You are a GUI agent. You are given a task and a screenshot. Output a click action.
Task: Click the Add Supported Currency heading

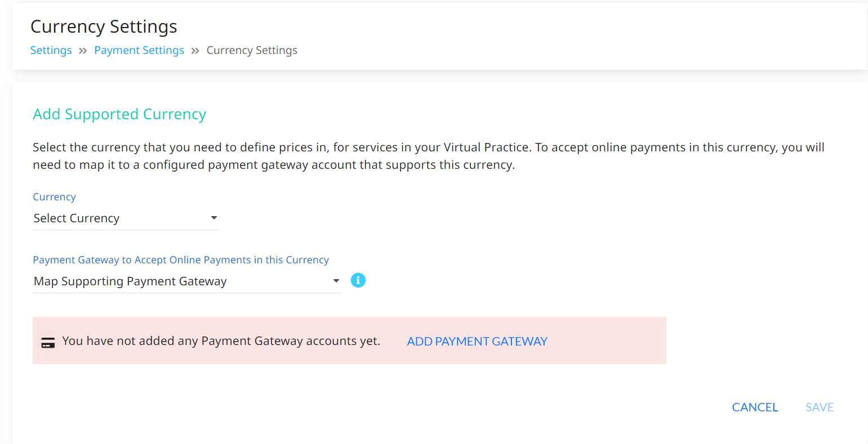coord(119,114)
